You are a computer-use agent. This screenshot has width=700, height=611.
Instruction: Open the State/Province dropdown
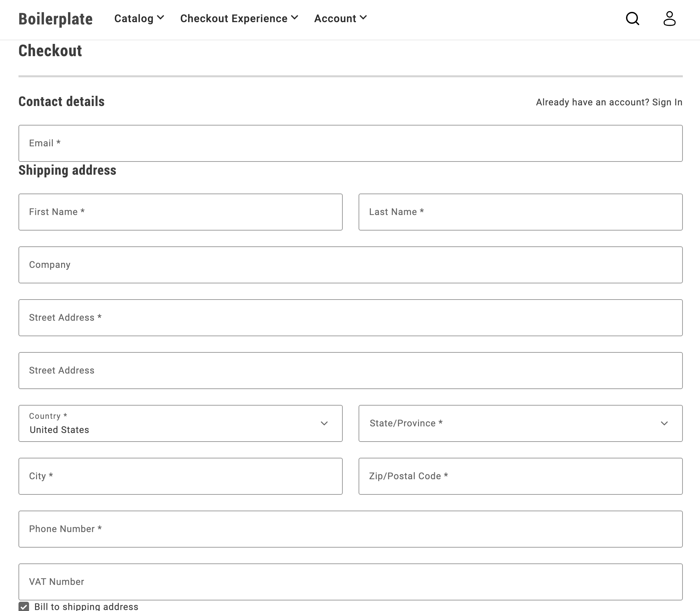[520, 423]
